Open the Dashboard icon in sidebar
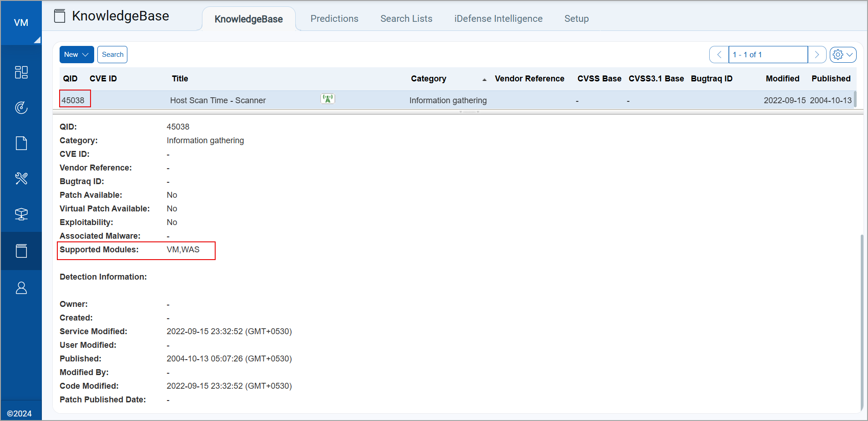The width and height of the screenshot is (868, 421). pos(21,72)
